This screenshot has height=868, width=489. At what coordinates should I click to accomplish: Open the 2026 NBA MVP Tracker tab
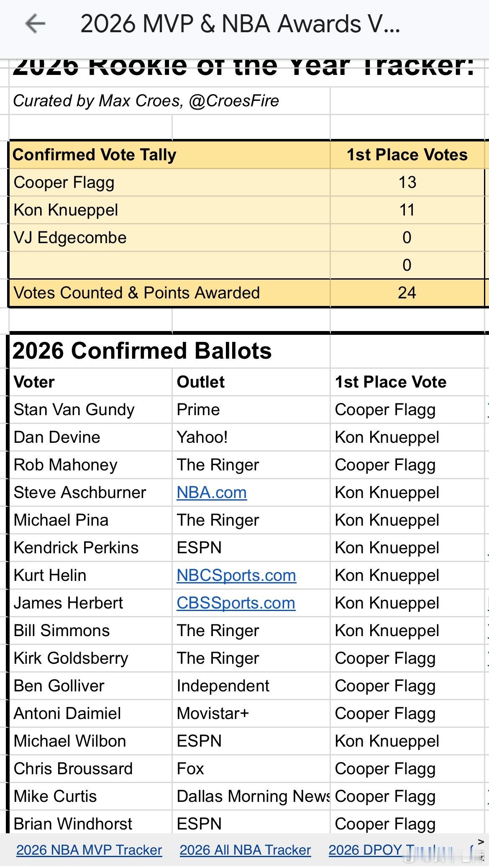[x=89, y=850]
